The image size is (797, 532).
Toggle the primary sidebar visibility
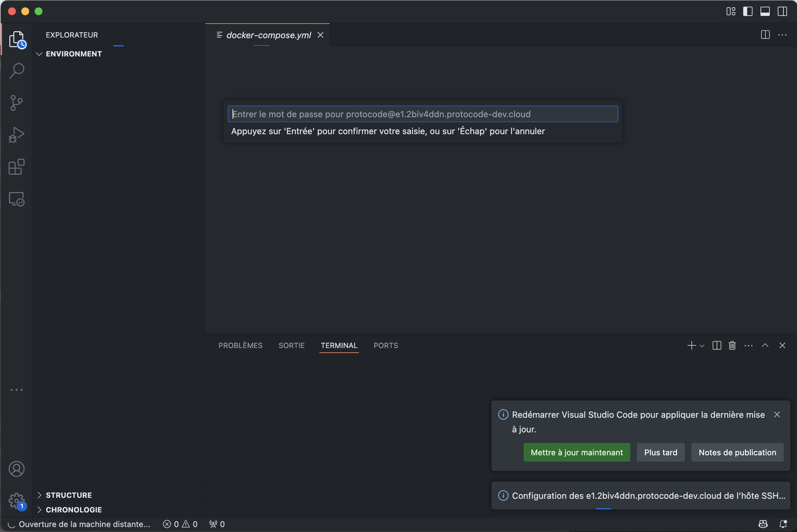point(748,11)
